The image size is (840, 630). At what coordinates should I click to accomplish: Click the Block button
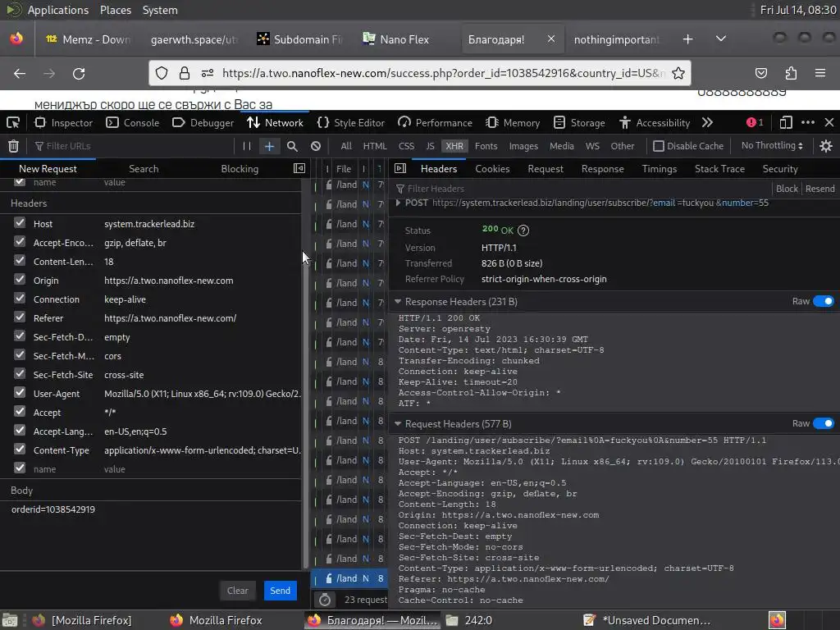pyautogui.click(x=787, y=189)
